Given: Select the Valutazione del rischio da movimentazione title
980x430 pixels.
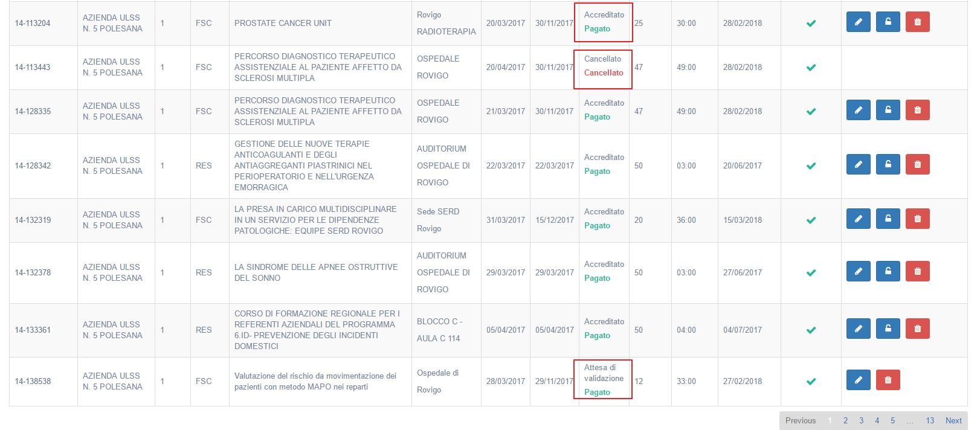Looking at the screenshot, I should (315, 382).
